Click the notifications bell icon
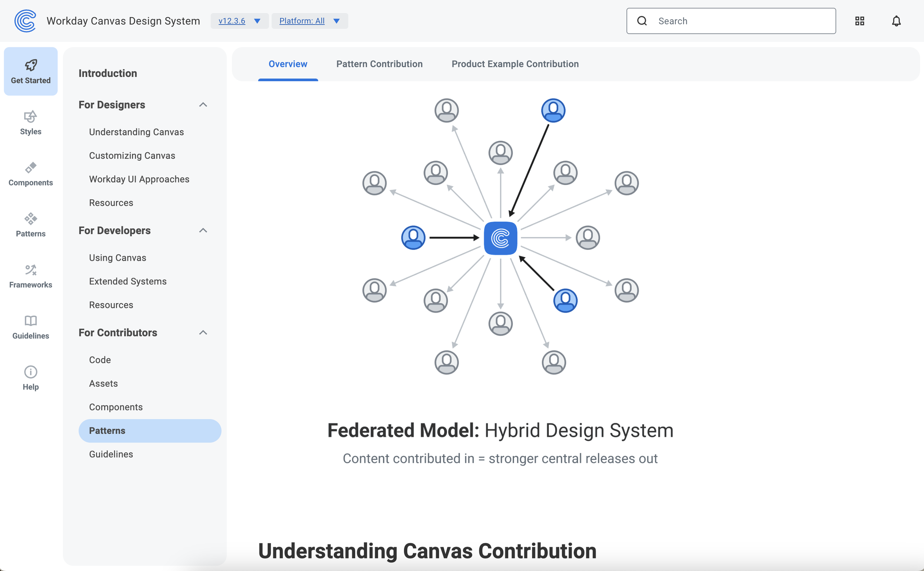 (x=896, y=21)
